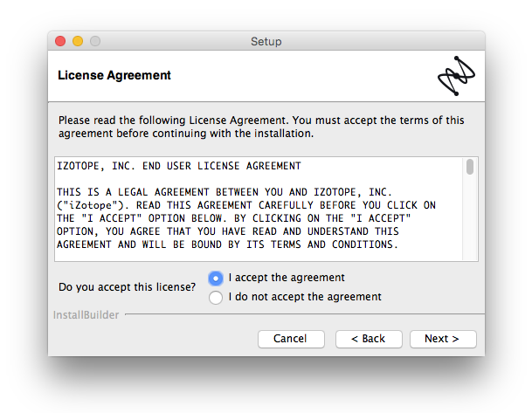Close the Setup window with the red button
Image resolution: width=532 pixels, height=413 pixels.
coord(60,41)
